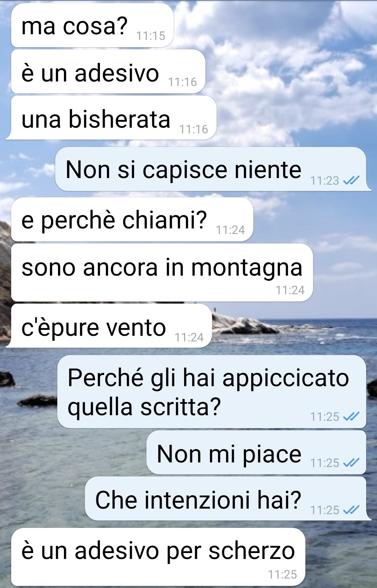This screenshot has width=377, height=588.
Task: Select 'sono ancora in montagna' message
Action: pyautogui.click(x=162, y=272)
